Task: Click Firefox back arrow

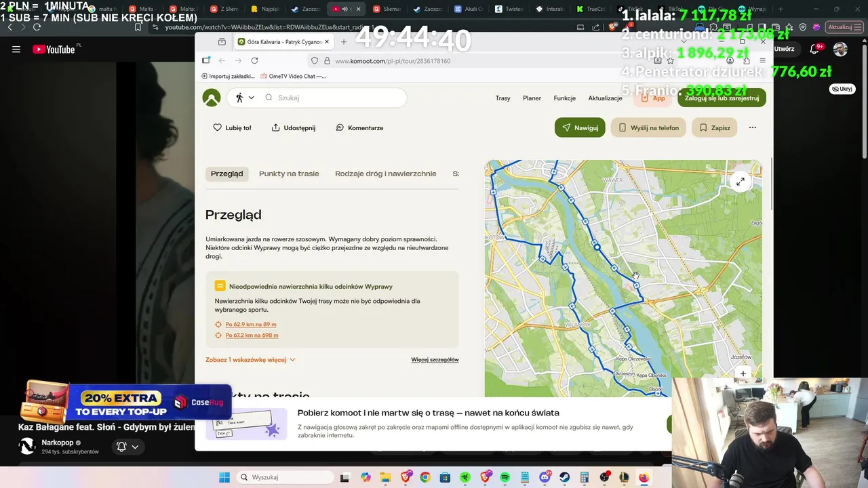Action: click(222, 60)
